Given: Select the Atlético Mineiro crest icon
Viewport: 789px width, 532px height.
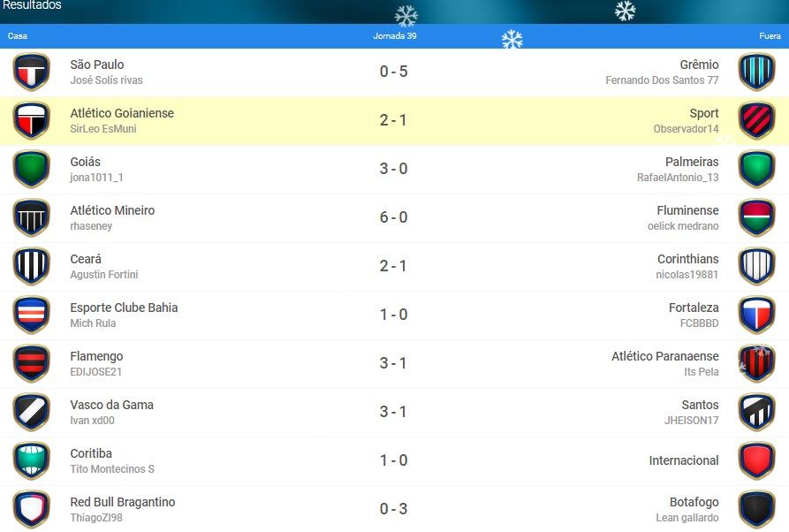Looking at the screenshot, I should tap(31, 217).
